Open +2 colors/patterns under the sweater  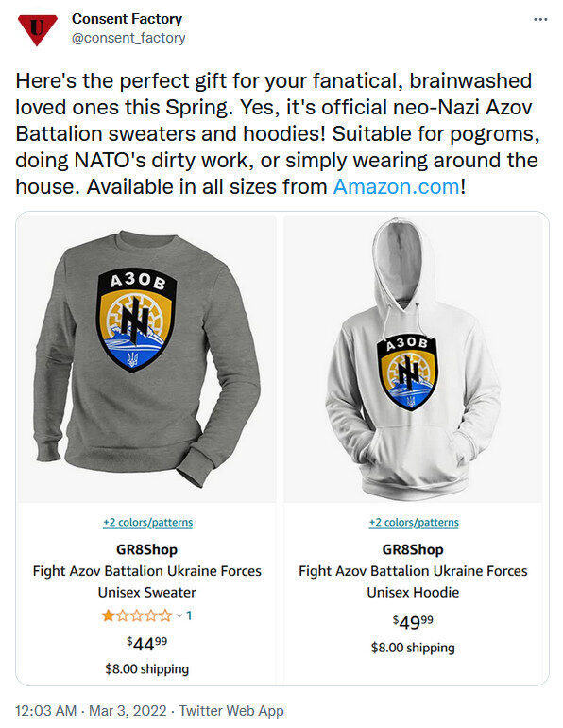[x=147, y=522]
